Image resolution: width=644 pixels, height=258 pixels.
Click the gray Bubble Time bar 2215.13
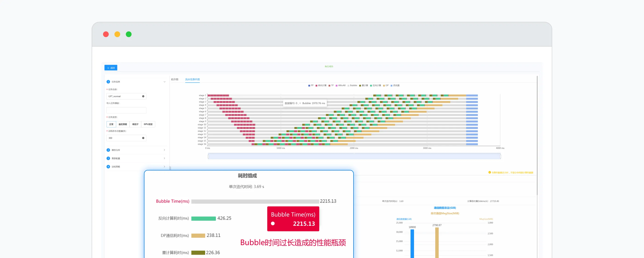click(x=255, y=201)
